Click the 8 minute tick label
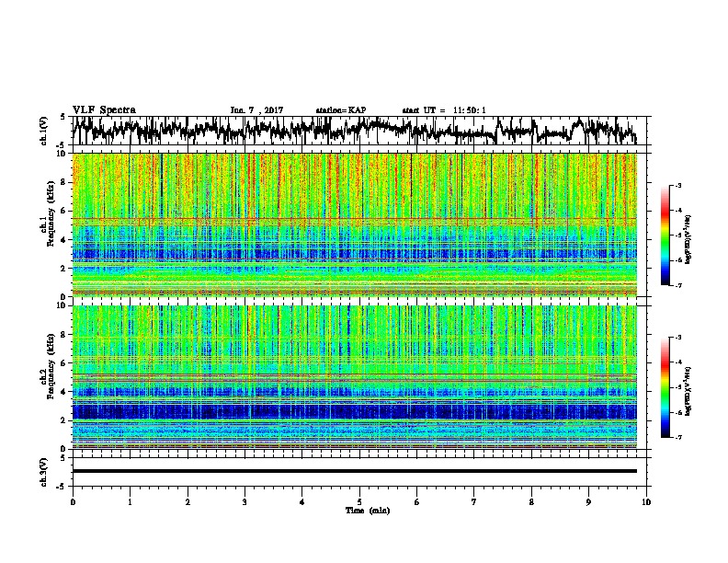728x563 pixels. tap(531, 501)
